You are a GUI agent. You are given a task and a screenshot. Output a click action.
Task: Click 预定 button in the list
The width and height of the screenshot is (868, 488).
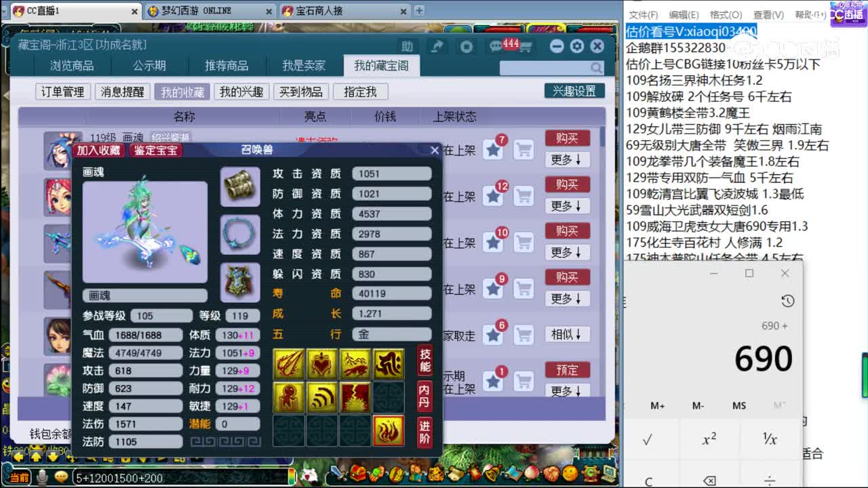click(x=567, y=370)
